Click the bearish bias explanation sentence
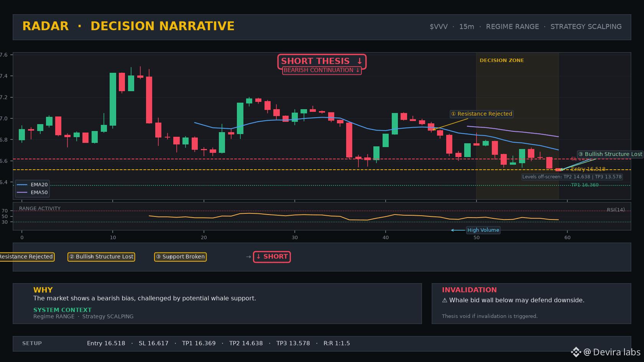 click(145, 298)
